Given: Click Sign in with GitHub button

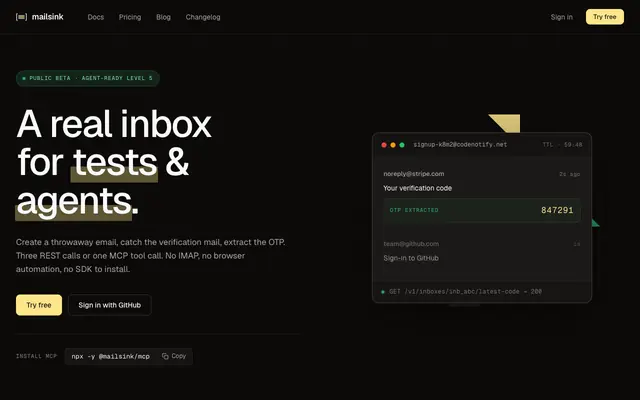Looking at the screenshot, I should coord(109,305).
